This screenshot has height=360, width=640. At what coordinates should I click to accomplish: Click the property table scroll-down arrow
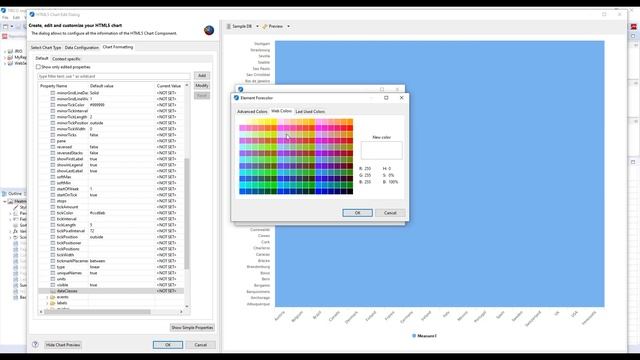point(187,306)
